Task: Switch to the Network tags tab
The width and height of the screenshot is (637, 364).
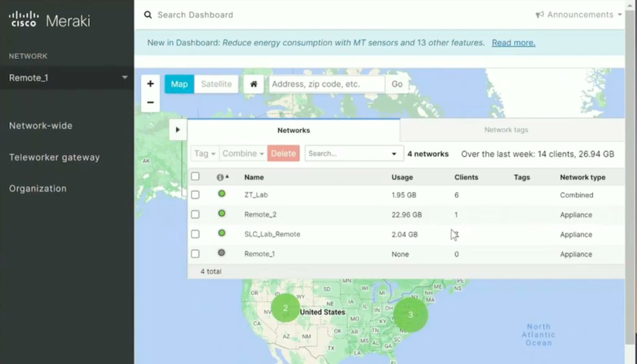Action: click(506, 130)
